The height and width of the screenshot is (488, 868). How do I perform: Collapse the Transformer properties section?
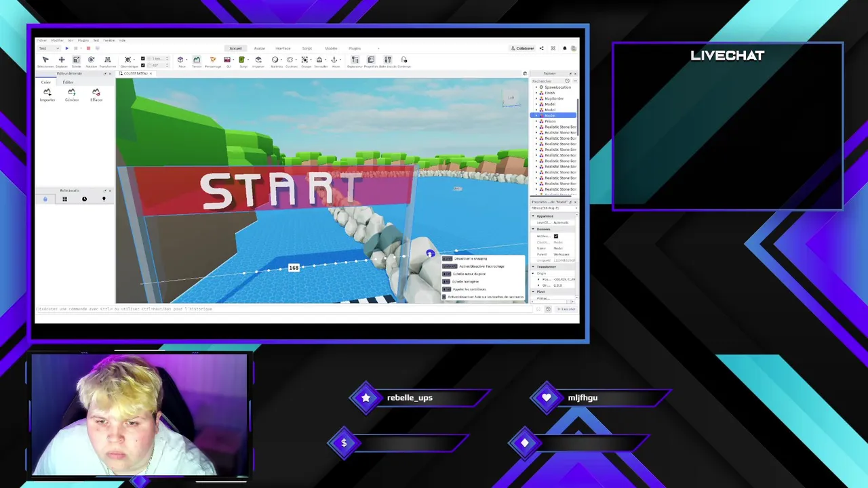[x=533, y=267]
